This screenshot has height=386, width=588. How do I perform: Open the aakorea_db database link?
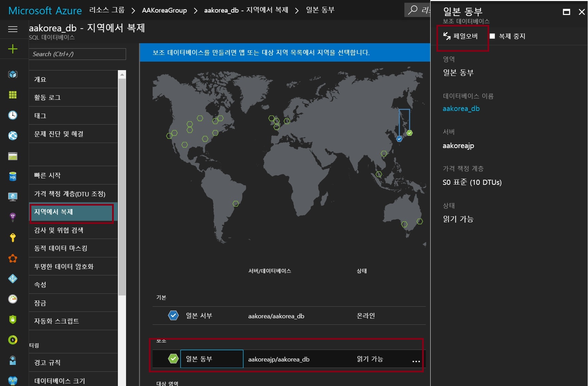[x=461, y=109]
